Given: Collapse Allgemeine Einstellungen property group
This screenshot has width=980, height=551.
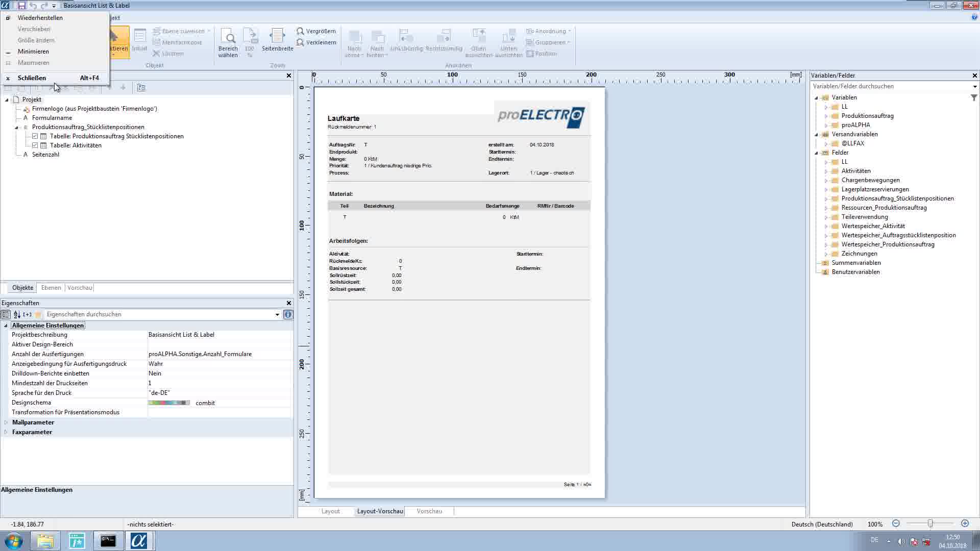Looking at the screenshot, I should pos(6,325).
